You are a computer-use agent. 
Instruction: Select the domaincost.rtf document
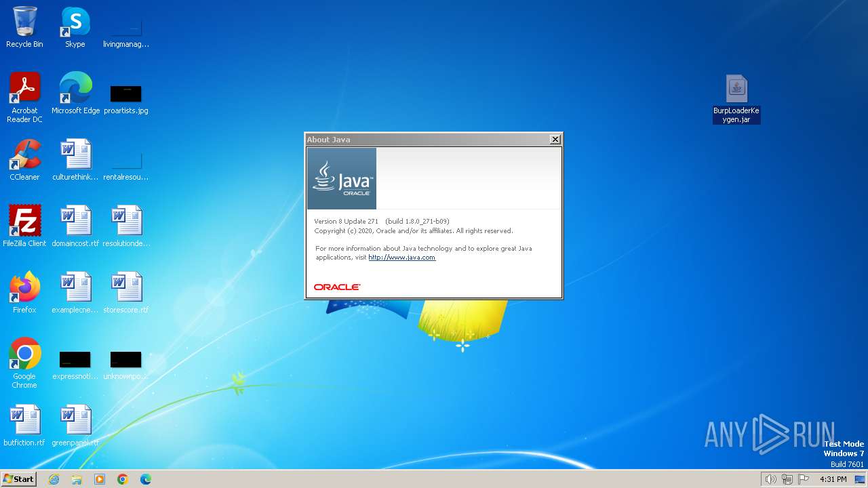click(x=75, y=226)
